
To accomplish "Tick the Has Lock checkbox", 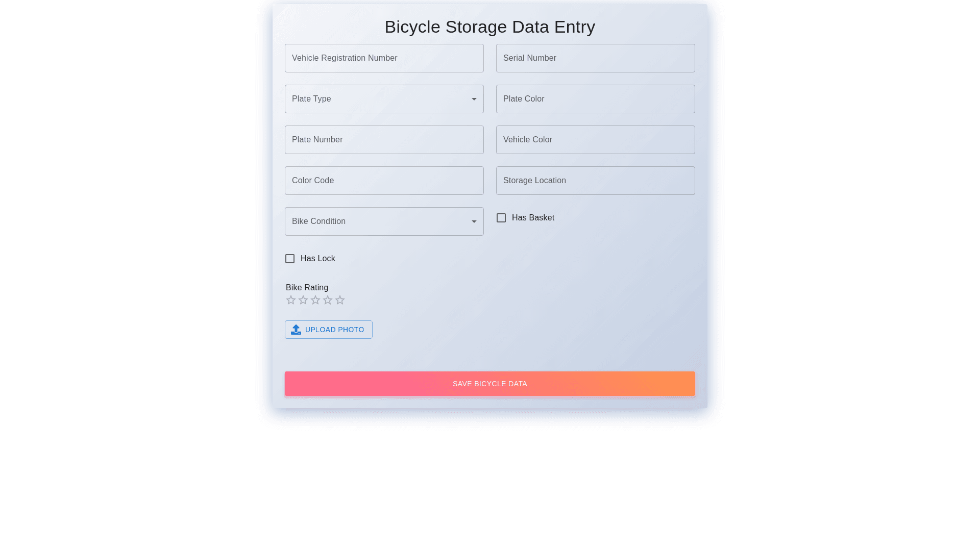I will (290, 259).
